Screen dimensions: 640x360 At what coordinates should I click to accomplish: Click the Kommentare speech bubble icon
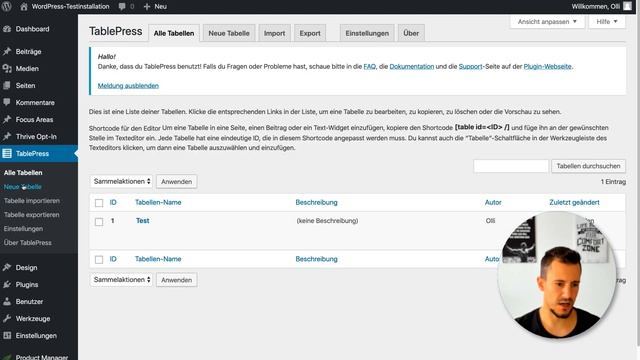point(7,102)
